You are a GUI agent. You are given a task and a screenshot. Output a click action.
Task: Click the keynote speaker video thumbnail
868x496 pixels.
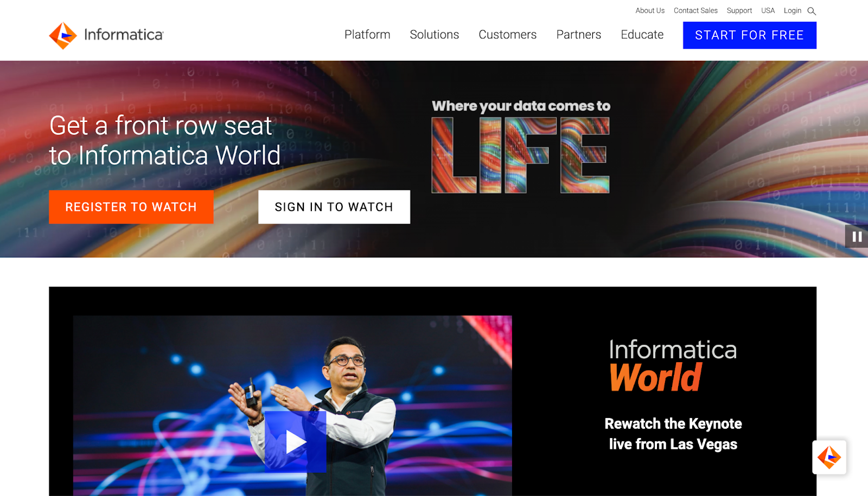[292, 405]
